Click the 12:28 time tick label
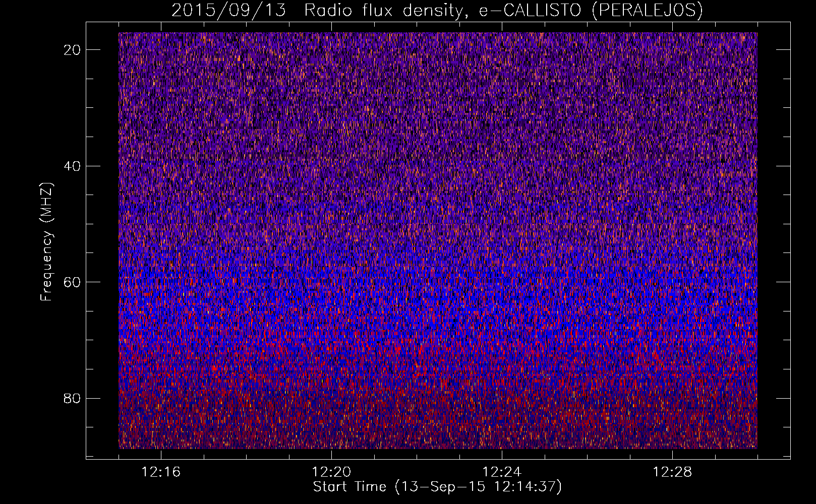 (x=672, y=472)
